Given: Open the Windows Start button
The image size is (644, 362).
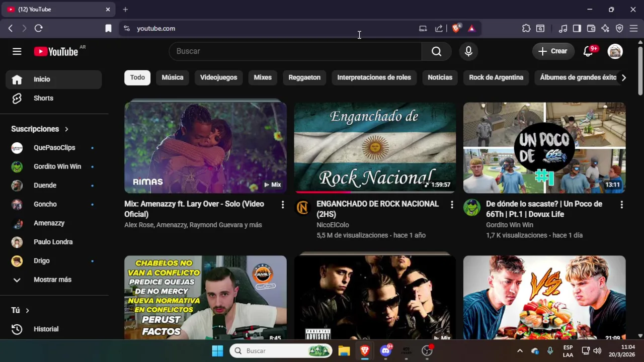Looking at the screenshot, I should coord(217,351).
